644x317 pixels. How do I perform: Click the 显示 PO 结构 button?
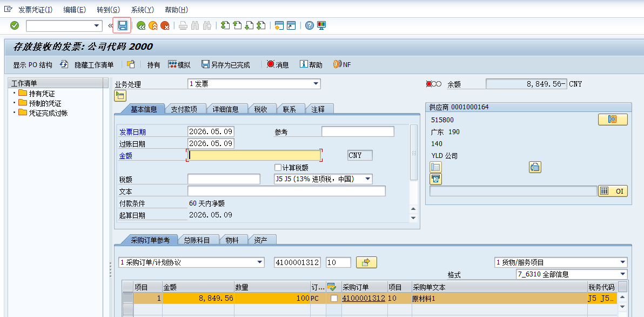click(x=33, y=64)
